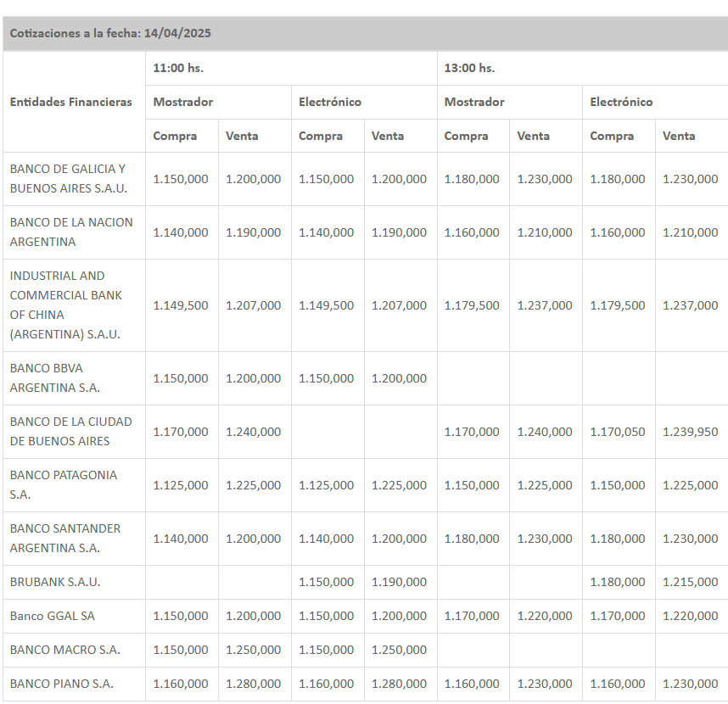The width and height of the screenshot is (728, 704).
Task: Click ICBC 11:00 Electrónico Venta 1.207,000
Action: [399, 305]
